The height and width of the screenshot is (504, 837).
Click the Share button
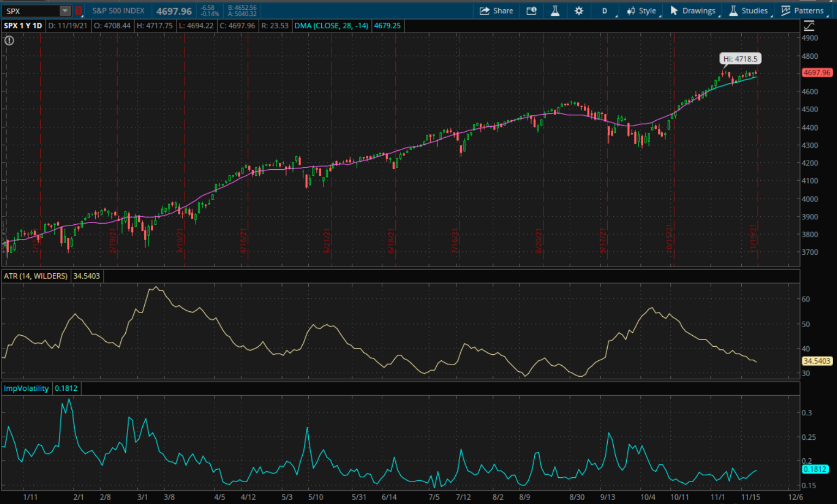[496, 10]
